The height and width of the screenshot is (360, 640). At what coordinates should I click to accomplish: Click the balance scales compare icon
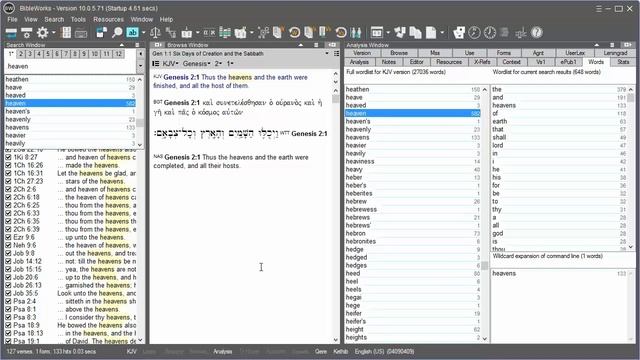[x=155, y=33]
